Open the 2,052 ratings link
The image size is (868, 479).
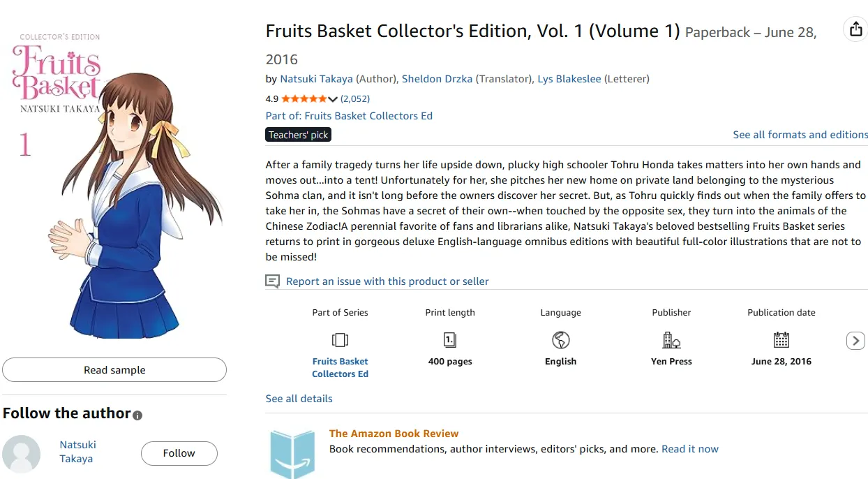tap(355, 99)
